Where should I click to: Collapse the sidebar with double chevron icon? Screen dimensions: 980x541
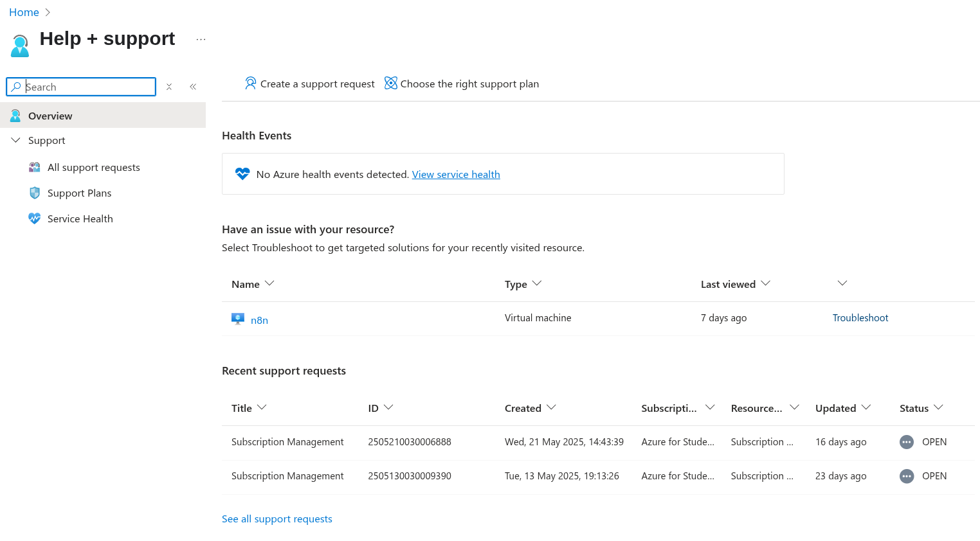pyautogui.click(x=193, y=87)
